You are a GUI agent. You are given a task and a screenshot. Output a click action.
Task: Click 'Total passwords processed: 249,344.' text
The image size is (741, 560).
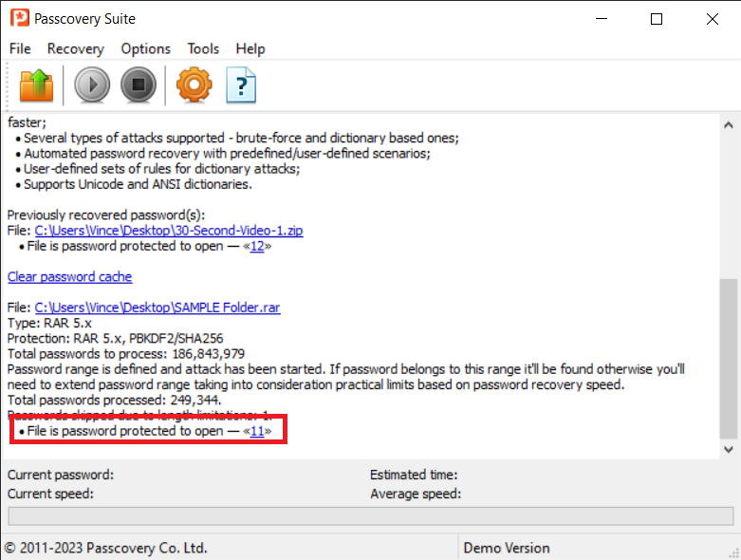point(115,401)
